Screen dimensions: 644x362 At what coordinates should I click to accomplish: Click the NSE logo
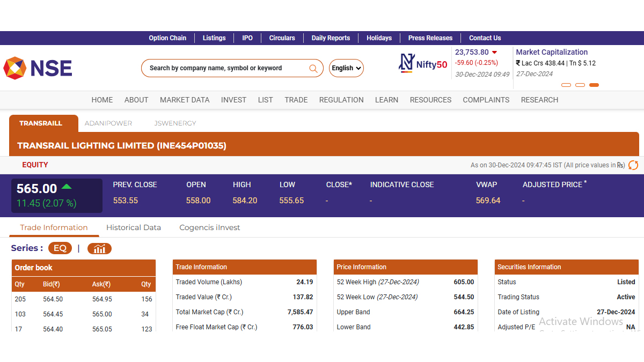point(38,68)
